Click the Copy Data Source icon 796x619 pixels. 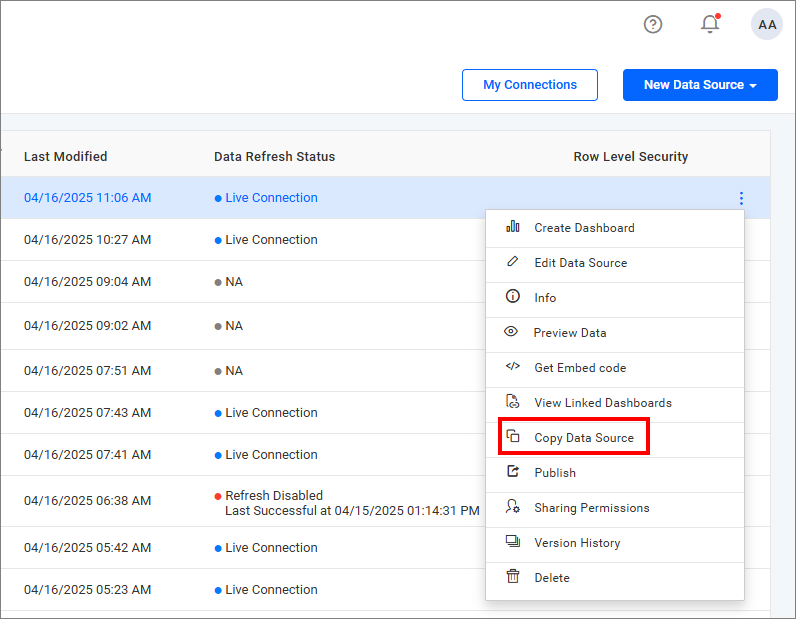click(x=513, y=436)
